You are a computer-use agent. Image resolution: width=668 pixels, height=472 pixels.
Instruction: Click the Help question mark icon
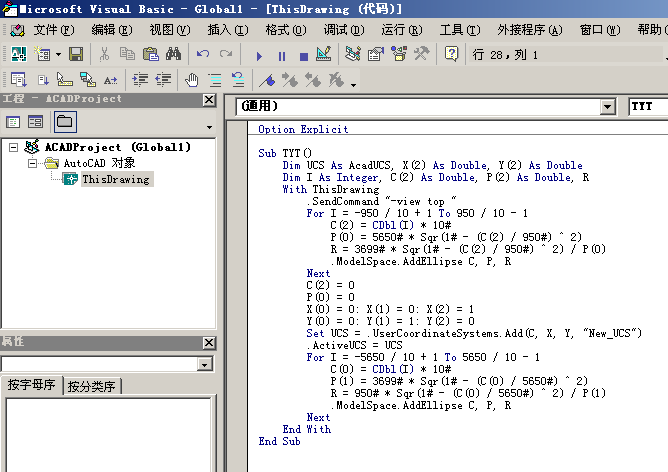[x=451, y=54]
